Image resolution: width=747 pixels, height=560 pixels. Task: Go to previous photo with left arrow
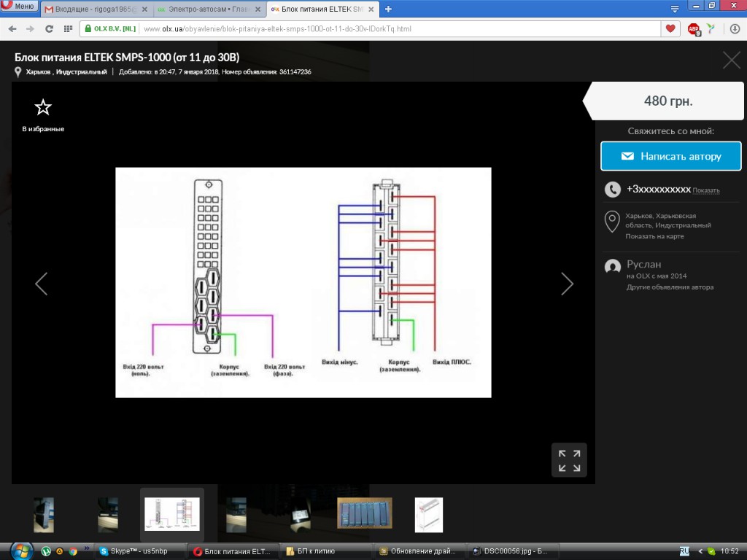(x=42, y=284)
